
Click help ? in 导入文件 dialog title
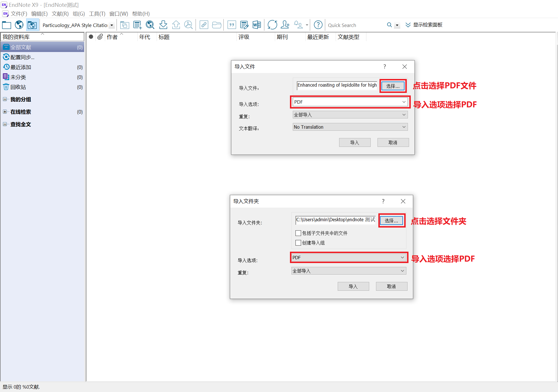point(385,66)
